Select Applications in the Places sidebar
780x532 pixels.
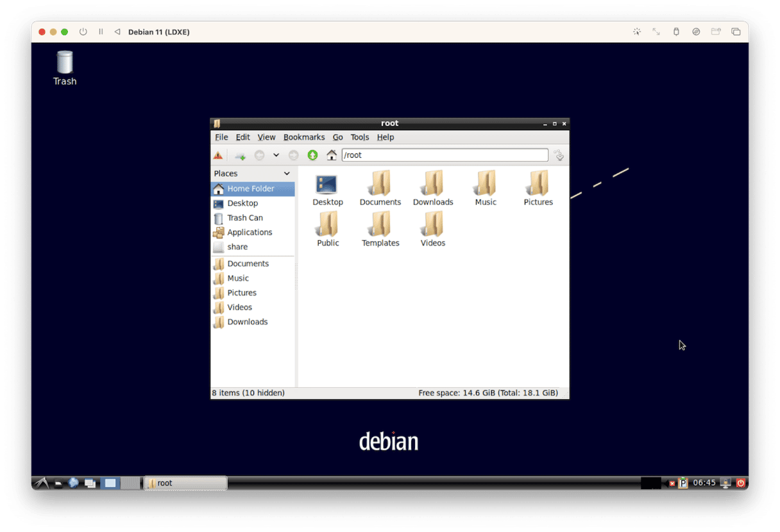(250, 232)
